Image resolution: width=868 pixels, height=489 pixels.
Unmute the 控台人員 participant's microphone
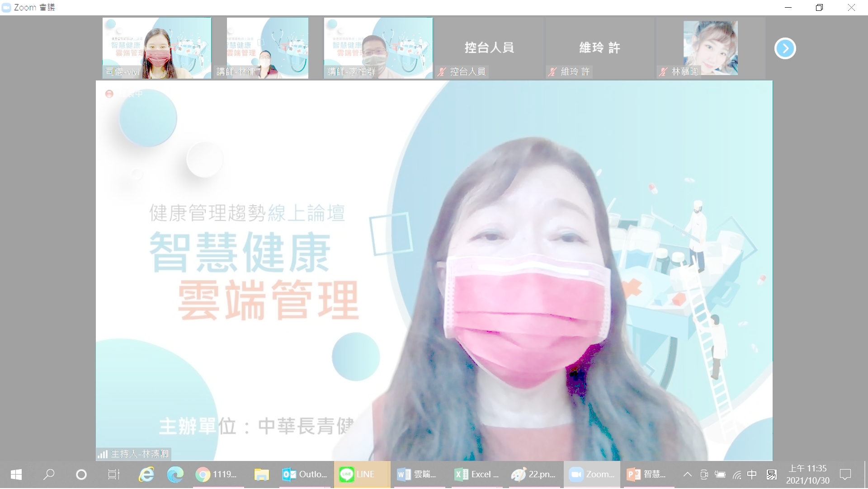coord(442,72)
